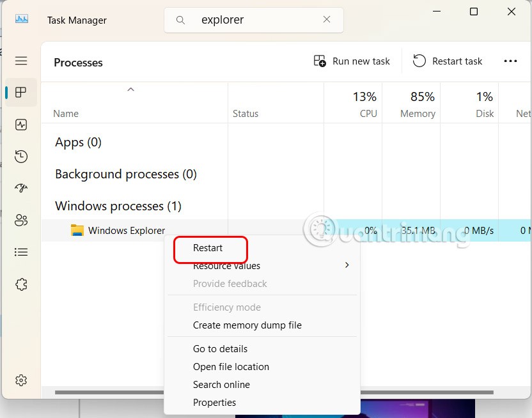Select the Processes sidebar icon
The image size is (532, 418).
coord(21,93)
